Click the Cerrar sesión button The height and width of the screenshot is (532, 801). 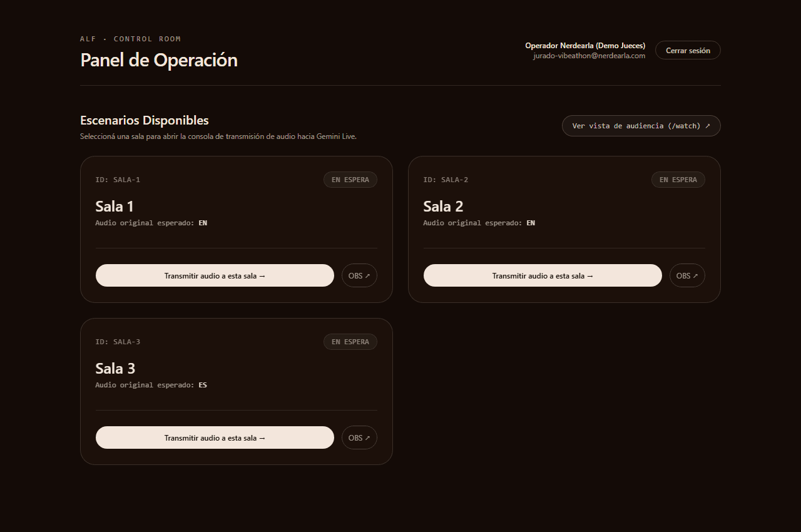click(x=688, y=51)
